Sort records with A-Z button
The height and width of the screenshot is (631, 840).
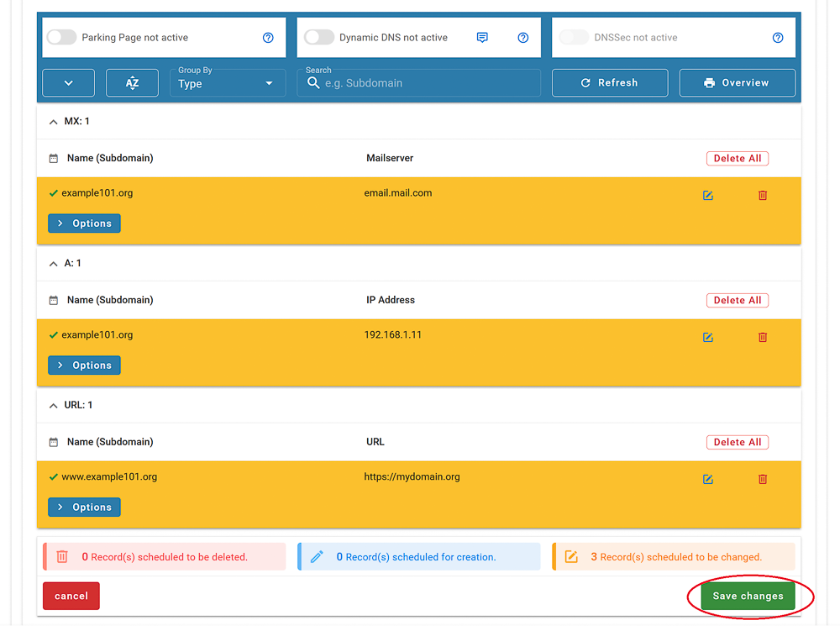pyautogui.click(x=132, y=83)
